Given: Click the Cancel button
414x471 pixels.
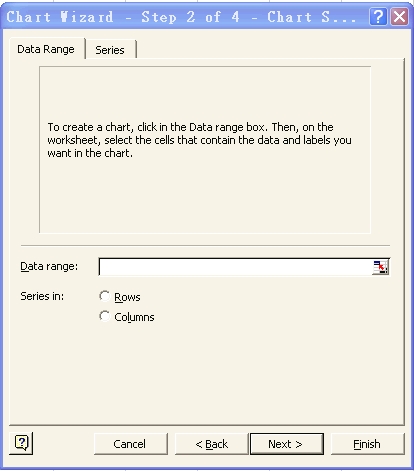Looking at the screenshot, I should pos(130,444).
